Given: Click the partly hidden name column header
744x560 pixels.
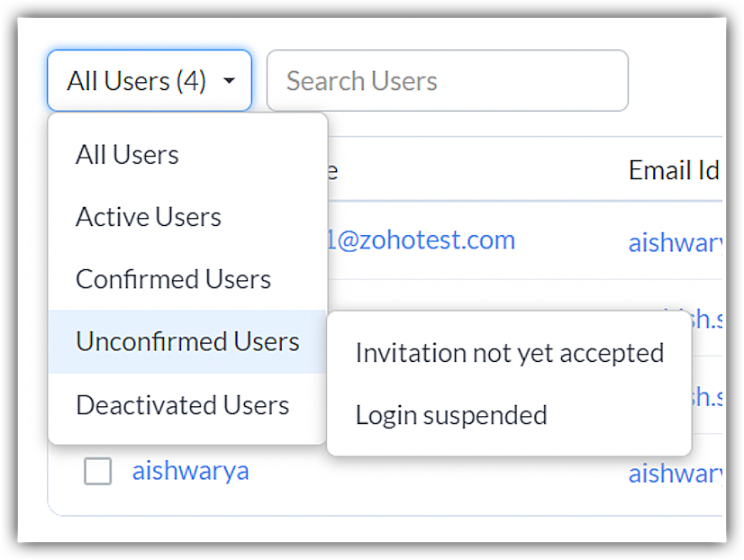Looking at the screenshot, I should click(x=332, y=170).
